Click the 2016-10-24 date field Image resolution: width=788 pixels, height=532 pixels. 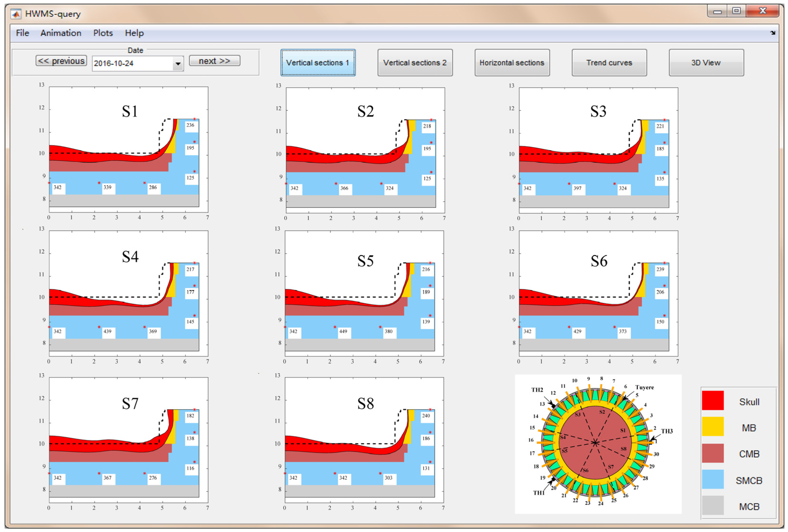(132, 63)
